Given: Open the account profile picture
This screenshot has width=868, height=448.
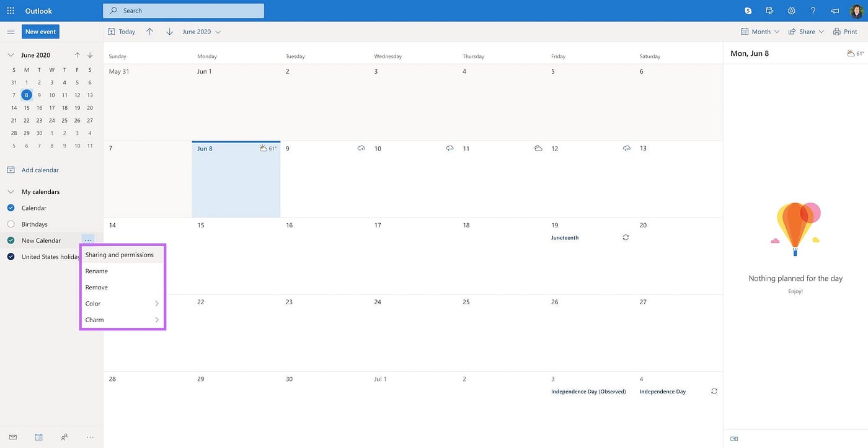Looking at the screenshot, I should tap(856, 11).
